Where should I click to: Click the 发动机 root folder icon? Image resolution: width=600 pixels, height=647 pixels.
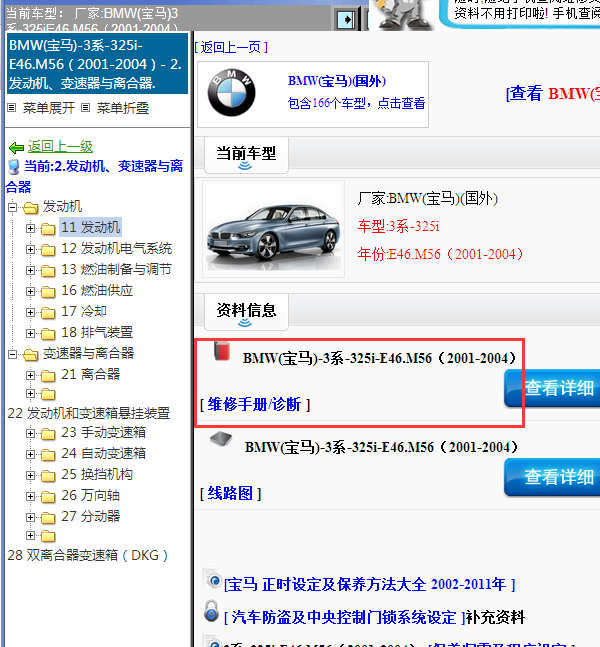[31, 208]
